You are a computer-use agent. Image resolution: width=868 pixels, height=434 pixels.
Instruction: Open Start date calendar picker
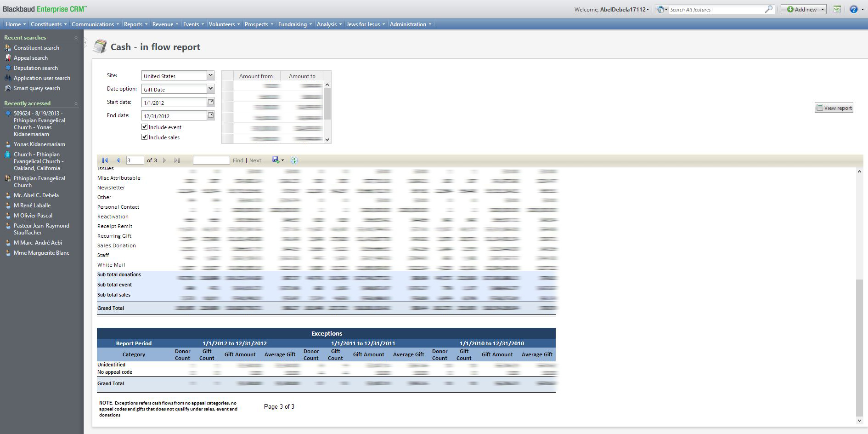[x=211, y=102]
